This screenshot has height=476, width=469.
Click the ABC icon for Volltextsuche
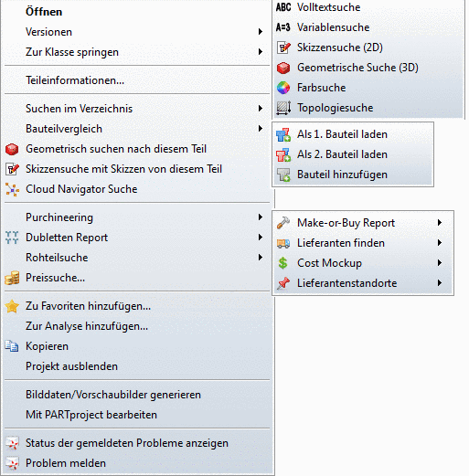pyautogui.click(x=283, y=7)
